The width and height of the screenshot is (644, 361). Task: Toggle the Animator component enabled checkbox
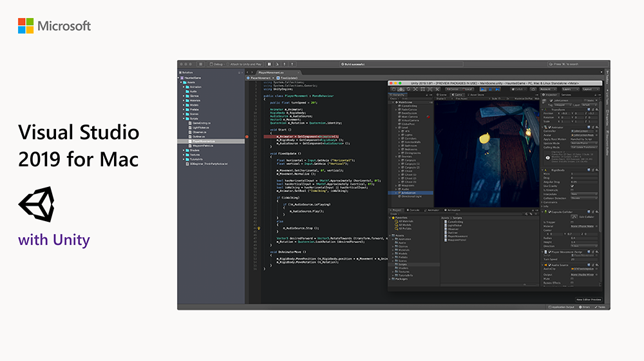click(x=549, y=127)
